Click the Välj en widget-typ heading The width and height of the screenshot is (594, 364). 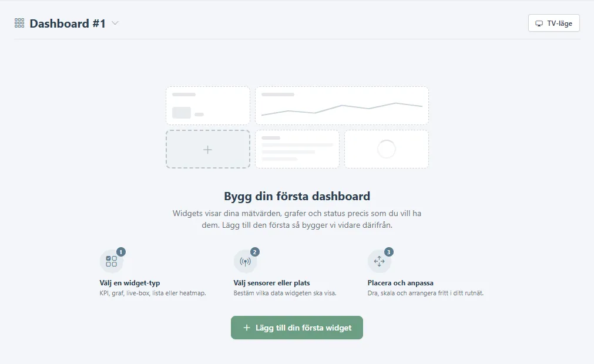point(130,282)
